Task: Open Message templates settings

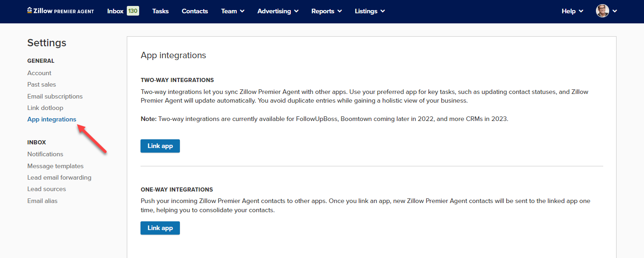Action: (x=55, y=166)
